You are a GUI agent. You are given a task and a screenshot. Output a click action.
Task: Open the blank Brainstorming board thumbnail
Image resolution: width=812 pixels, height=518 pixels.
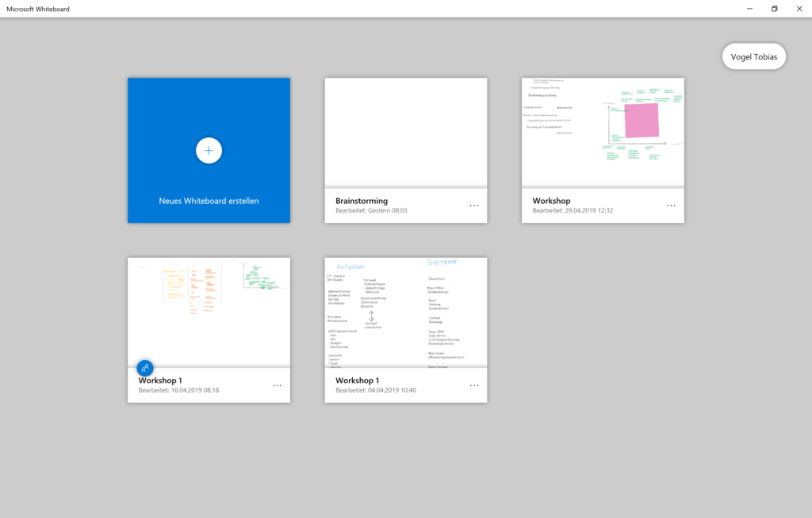pos(406,132)
